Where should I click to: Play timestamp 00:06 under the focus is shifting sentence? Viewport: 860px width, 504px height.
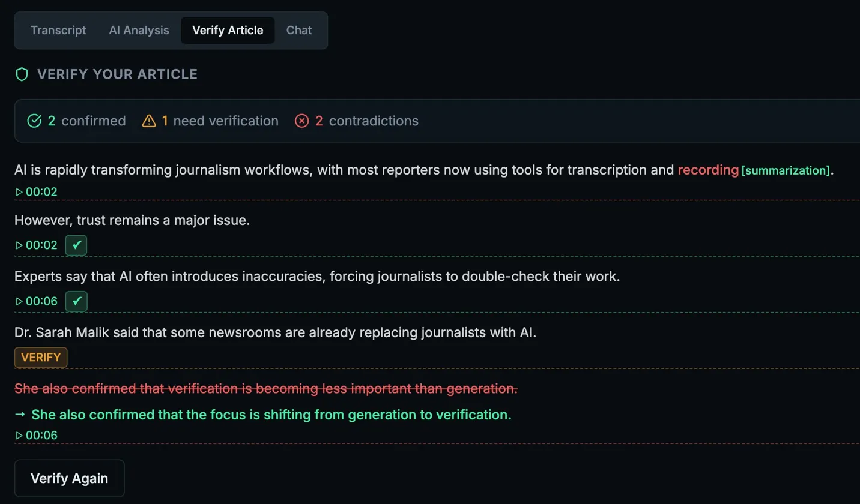click(x=36, y=435)
